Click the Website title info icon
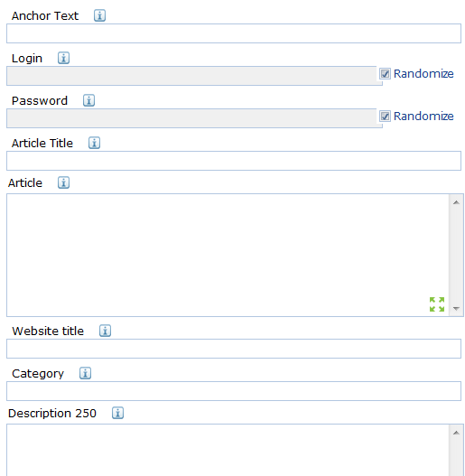Viewport: 465px width, 476px height. click(x=106, y=331)
